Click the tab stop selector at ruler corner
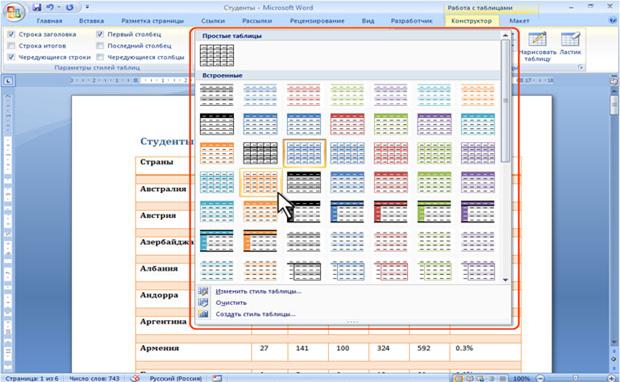The width and height of the screenshot is (620, 382). click(x=8, y=81)
